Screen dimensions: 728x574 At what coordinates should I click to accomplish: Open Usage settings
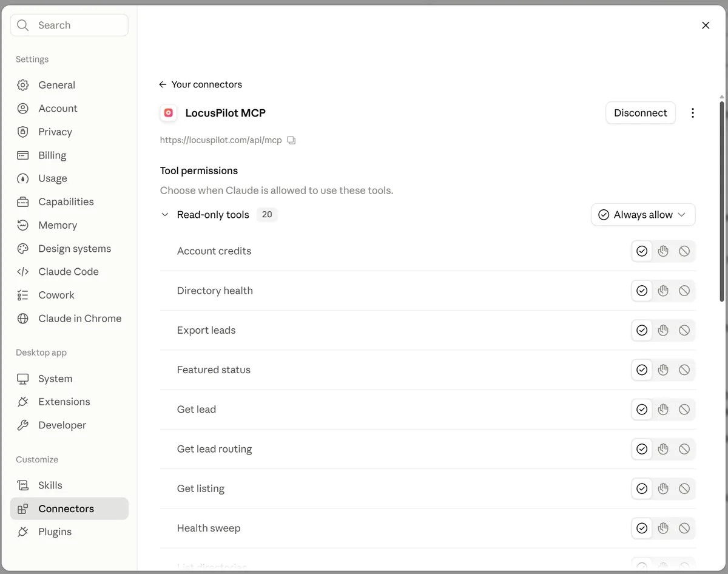69,178
